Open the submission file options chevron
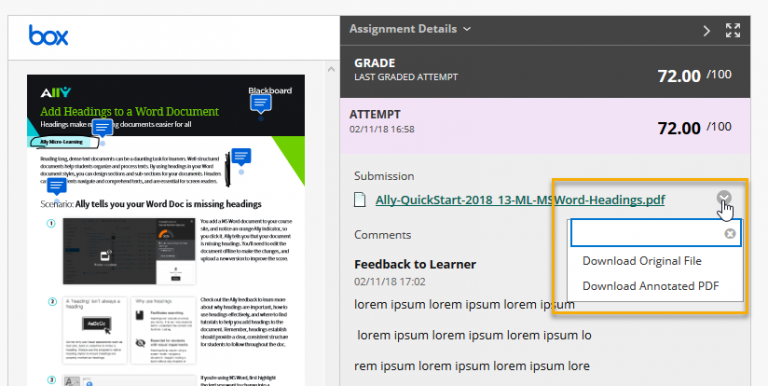 point(724,198)
